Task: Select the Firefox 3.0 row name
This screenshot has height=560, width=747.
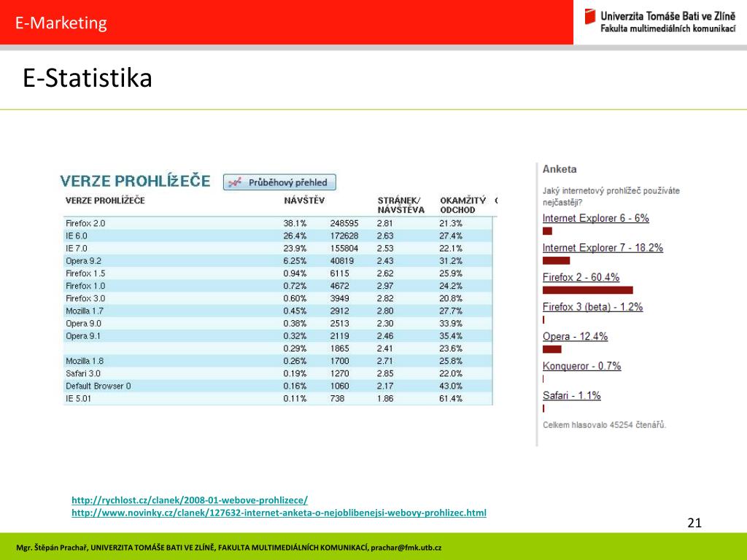Action: 85,298
